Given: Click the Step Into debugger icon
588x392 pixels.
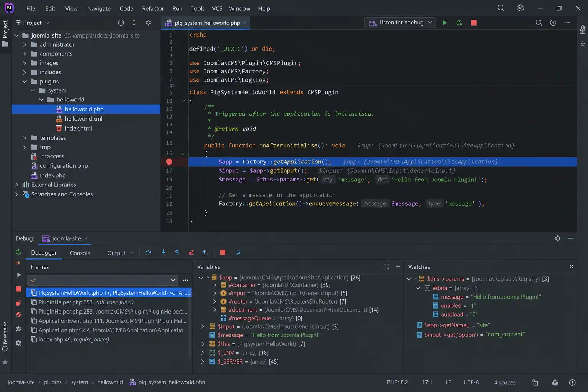Looking at the screenshot, I should tap(163, 252).
